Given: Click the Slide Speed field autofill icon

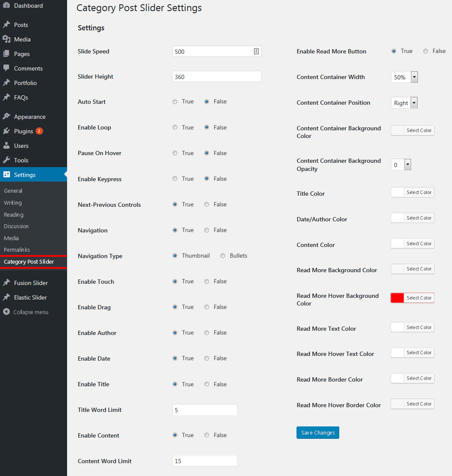Looking at the screenshot, I should 256,51.
